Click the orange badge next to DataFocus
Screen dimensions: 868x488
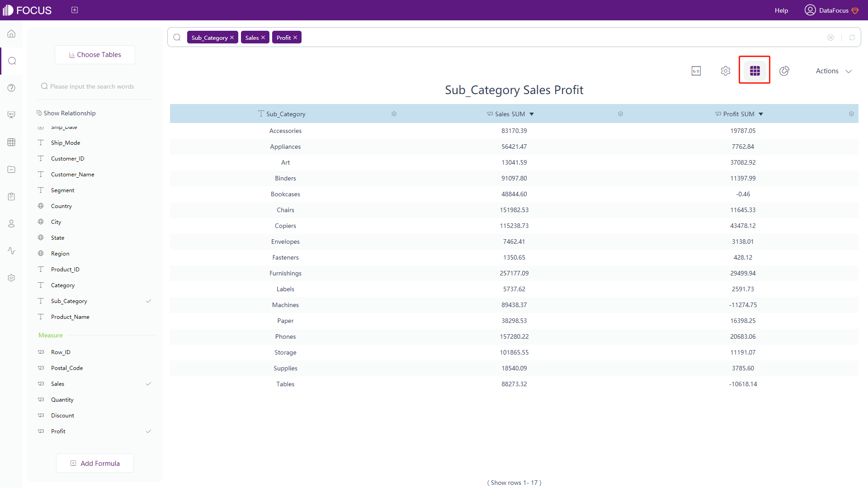[855, 10]
